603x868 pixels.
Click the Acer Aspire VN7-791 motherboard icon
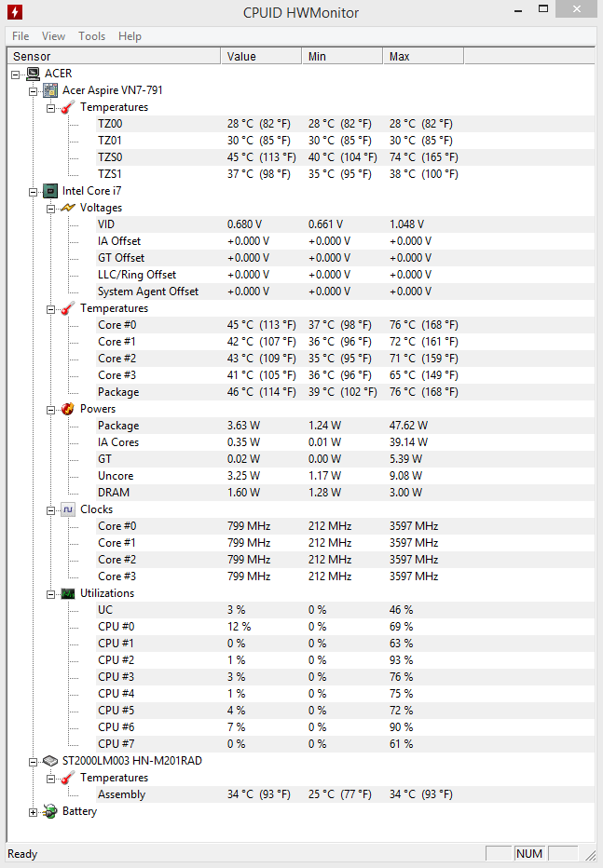(x=50, y=90)
